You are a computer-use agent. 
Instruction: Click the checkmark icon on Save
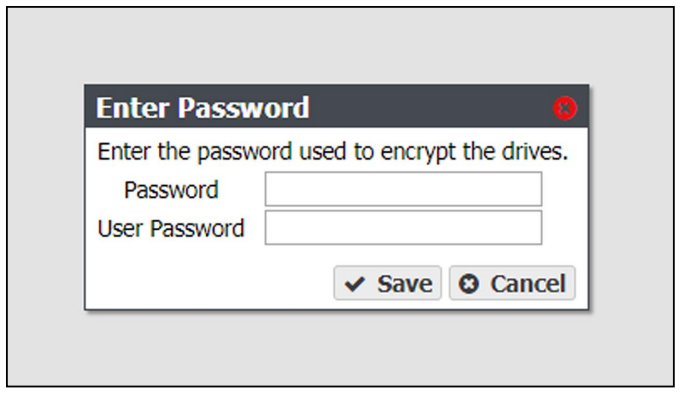coord(354,284)
